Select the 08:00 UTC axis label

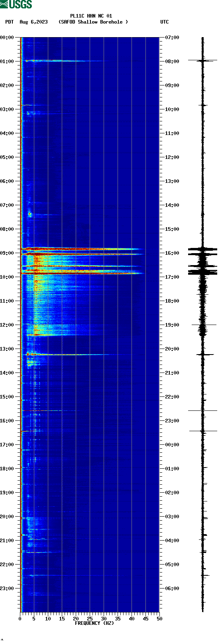(172, 61)
